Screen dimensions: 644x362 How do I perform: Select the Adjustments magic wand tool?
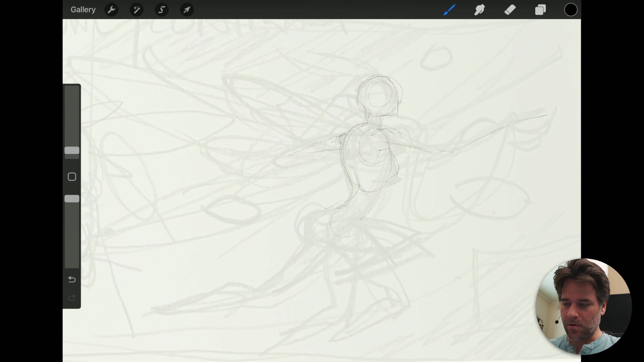click(x=137, y=10)
